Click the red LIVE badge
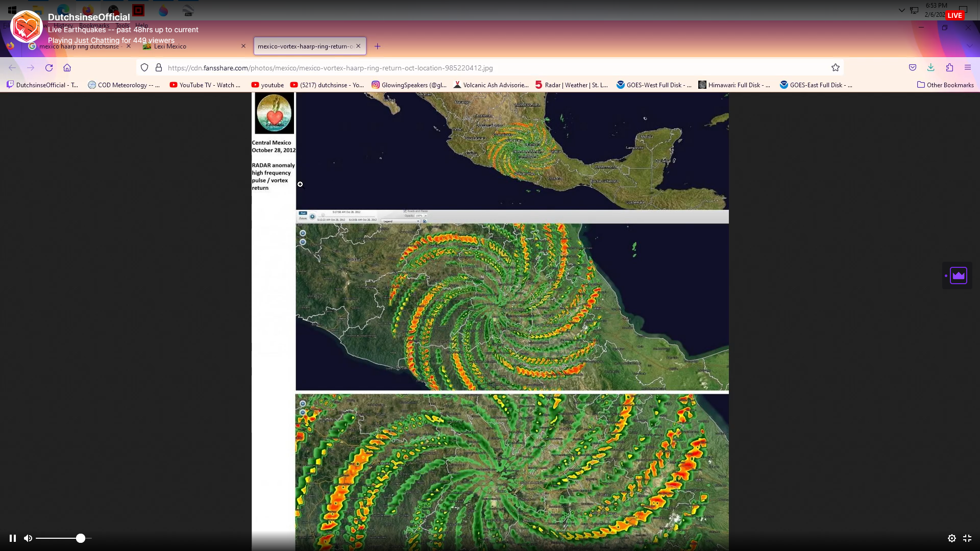Image resolution: width=980 pixels, height=551 pixels. tap(954, 15)
